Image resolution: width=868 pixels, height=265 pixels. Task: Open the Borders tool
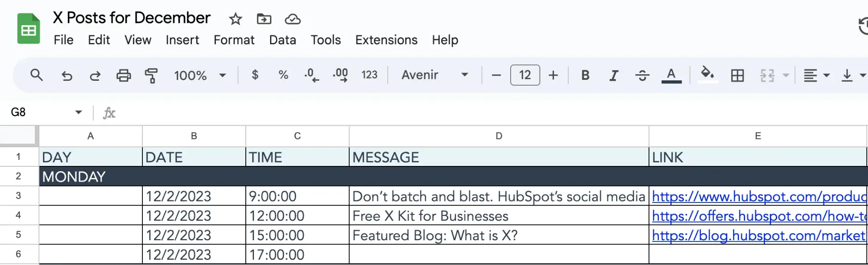738,75
